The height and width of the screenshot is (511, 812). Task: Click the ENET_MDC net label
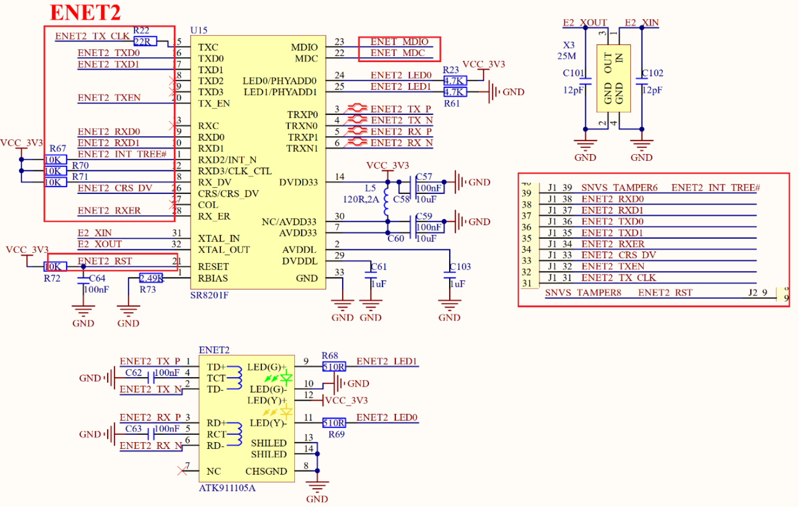coord(398,53)
